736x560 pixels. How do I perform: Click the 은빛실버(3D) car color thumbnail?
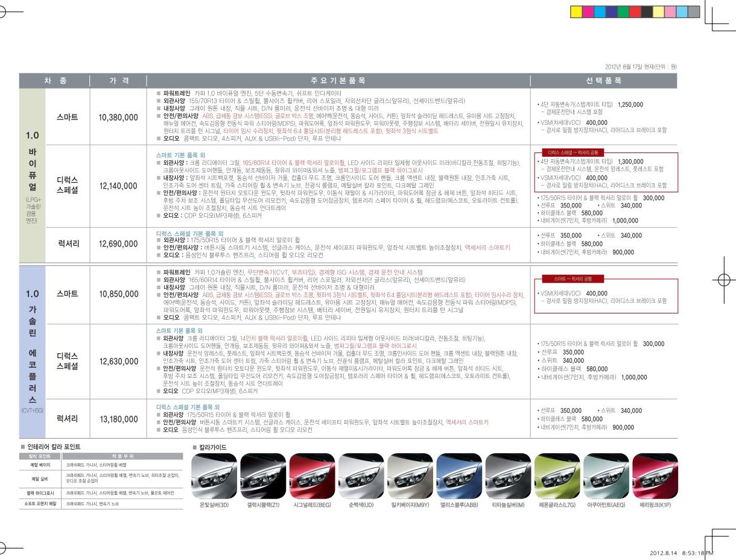point(215,475)
